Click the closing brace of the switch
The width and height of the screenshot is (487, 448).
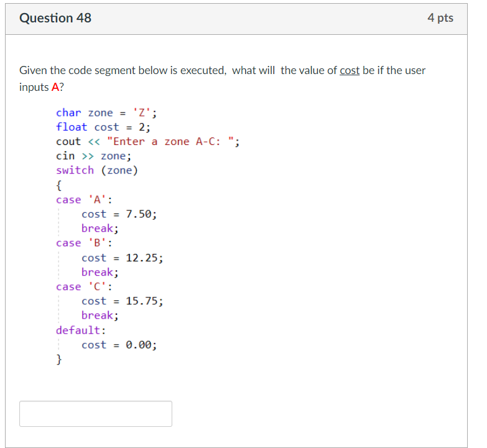pos(58,359)
